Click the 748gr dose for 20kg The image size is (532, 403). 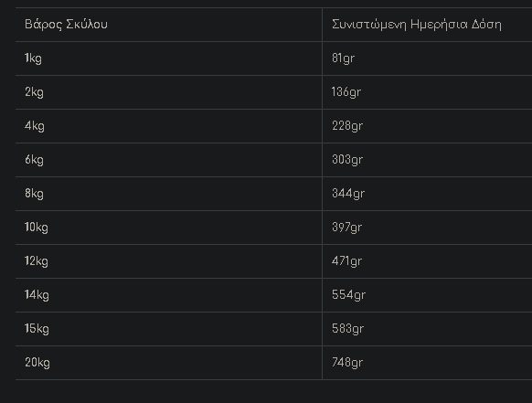[347, 363]
